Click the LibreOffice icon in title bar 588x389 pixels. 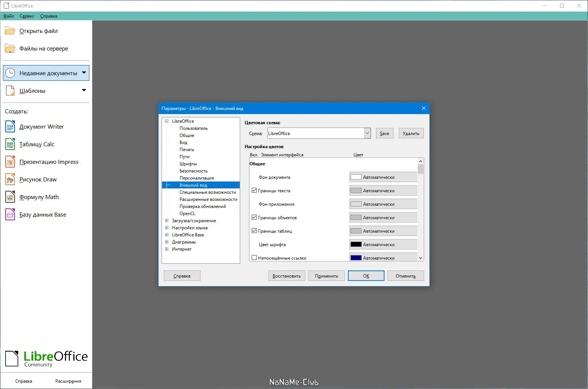point(6,6)
